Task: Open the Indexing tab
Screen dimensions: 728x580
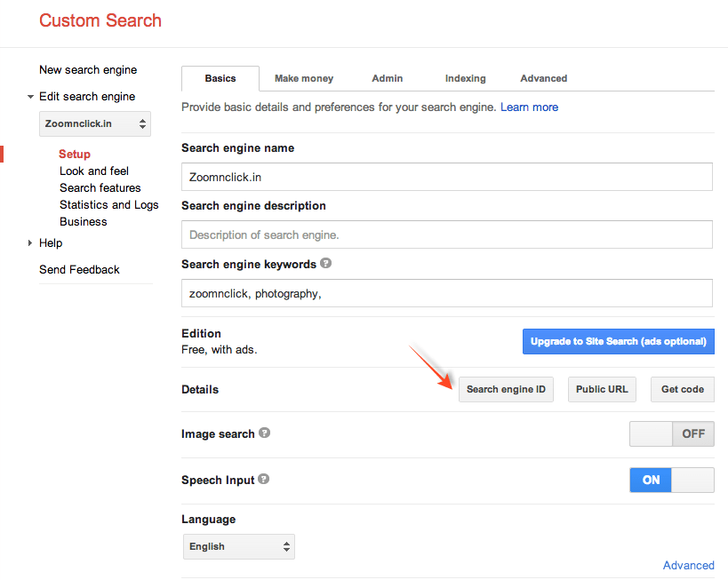Action: pyautogui.click(x=465, y=78)
